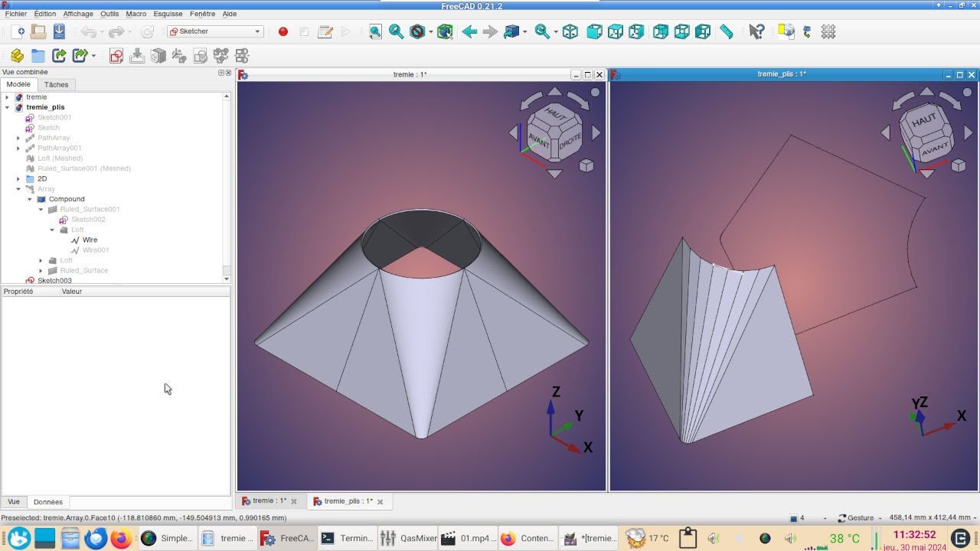Open the link actions dropdown arrow
Image resolution: width=980 pixels, height=551 pixels.
tap(93, 56)
